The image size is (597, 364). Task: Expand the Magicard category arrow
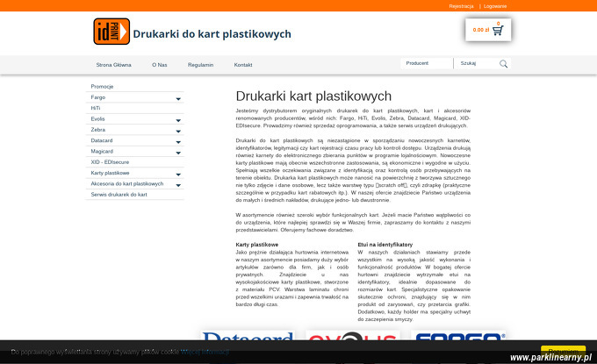[178, 153]
